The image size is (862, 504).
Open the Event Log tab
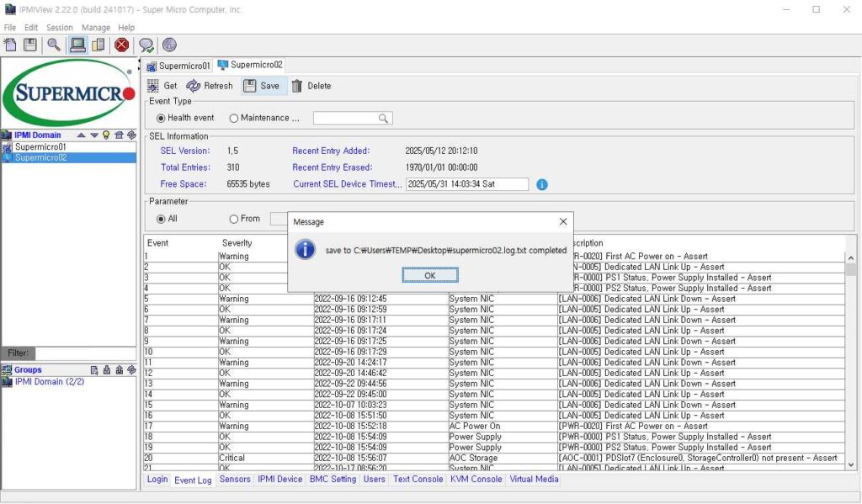click(193, 480)
